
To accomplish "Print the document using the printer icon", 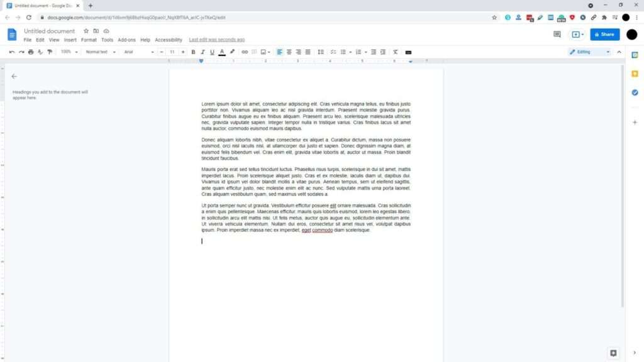I will pos(31,52).
